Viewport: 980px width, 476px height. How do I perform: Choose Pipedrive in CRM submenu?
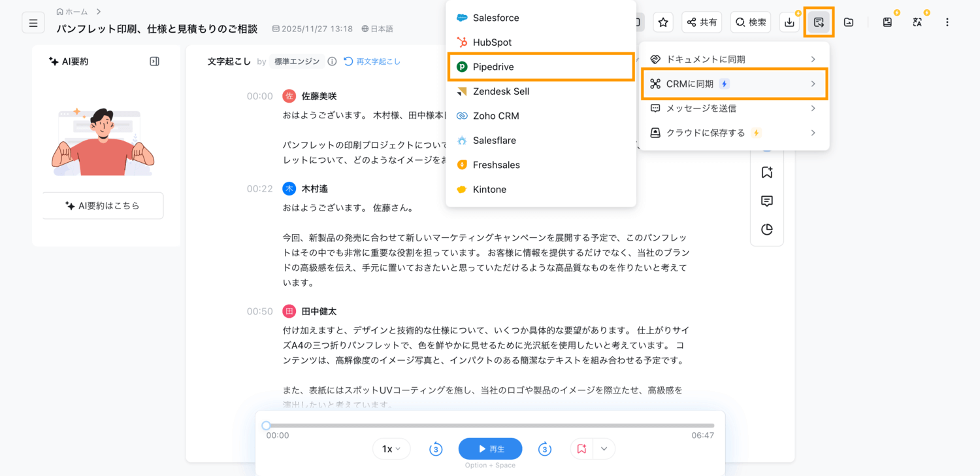click(541, 67)
